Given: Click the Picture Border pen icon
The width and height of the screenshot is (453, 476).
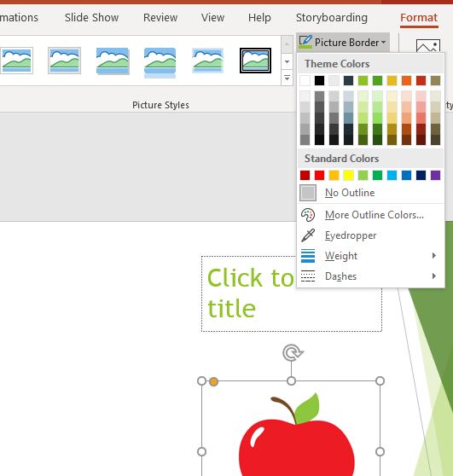Looking at the screenshot, I should (305, 42).
